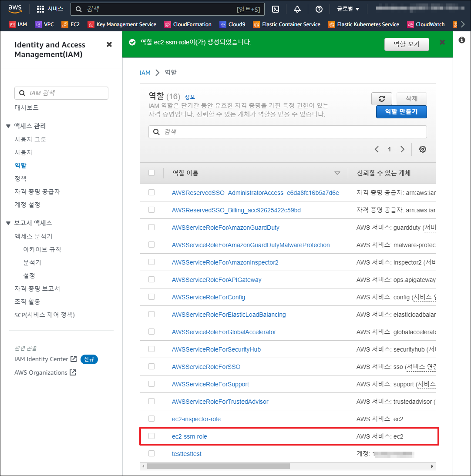
Task: Check ec2-inspector-role checkbox
Action: tap(151, 419)
